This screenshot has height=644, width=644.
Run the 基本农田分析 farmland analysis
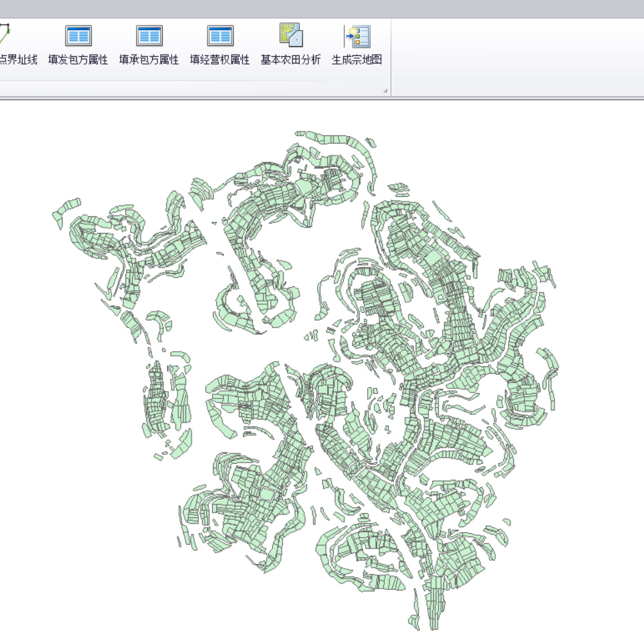click(290, 45)
